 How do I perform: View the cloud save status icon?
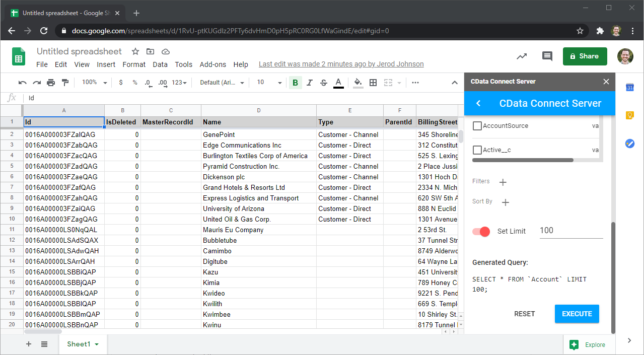[x=166, y=51]
